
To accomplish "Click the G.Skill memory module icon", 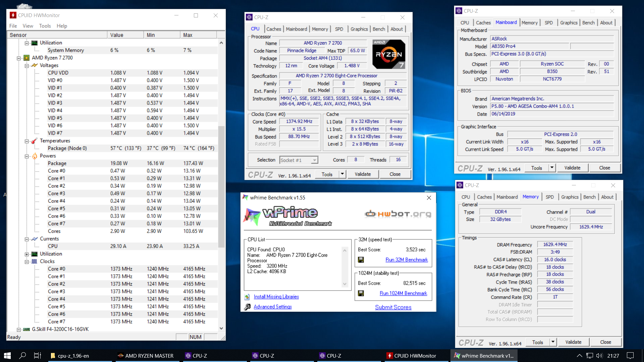I will pyautogui.click(x=26, y=329).
